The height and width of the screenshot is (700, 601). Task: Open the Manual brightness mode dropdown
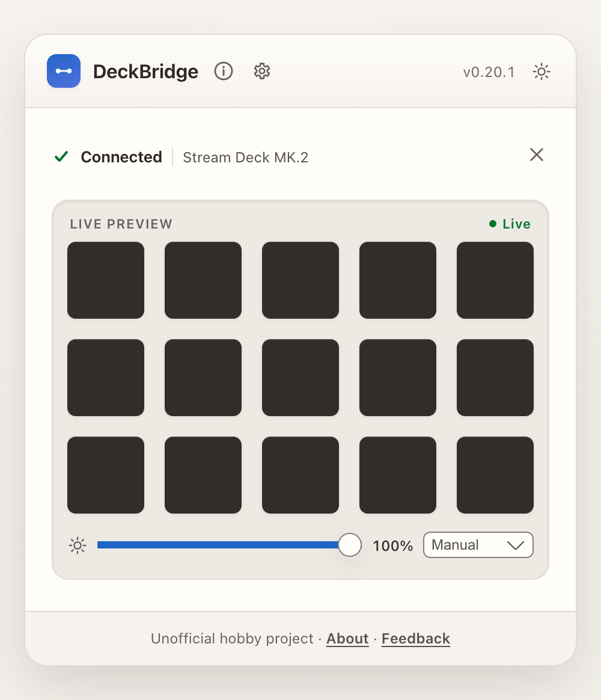pyautogui.click(x=478, y=545)
